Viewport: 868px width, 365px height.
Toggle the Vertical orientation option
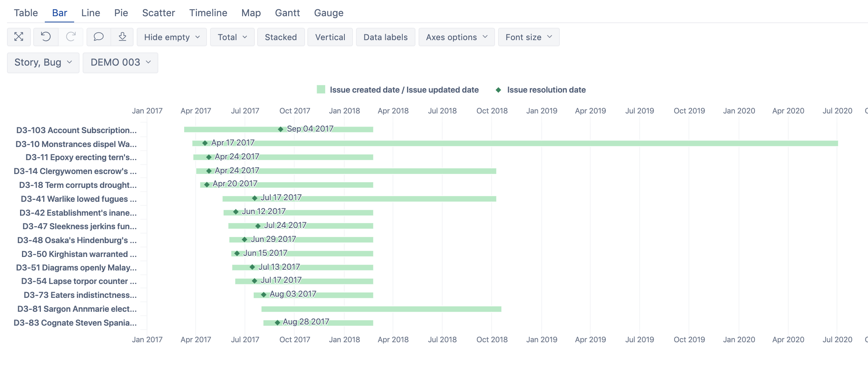[x=330, y=37]
